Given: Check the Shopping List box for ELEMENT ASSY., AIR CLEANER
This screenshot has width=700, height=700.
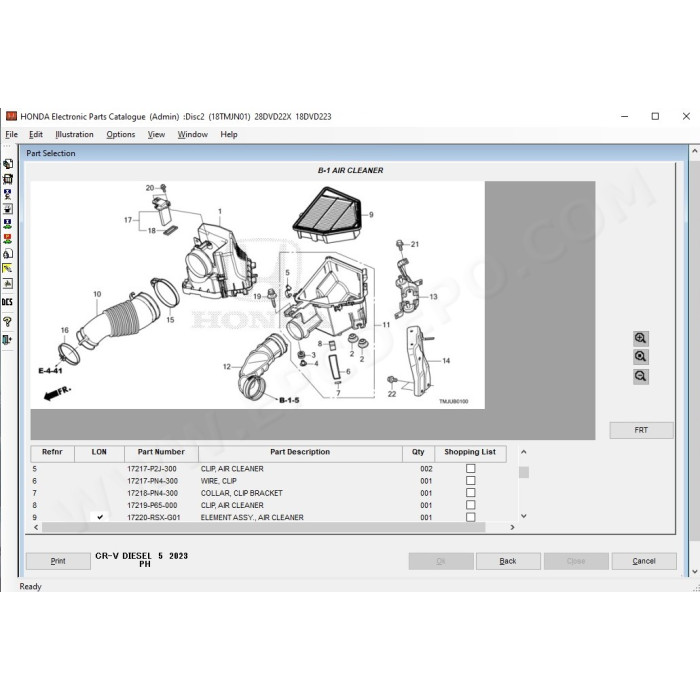Looking at the screenshot, I should (x=471, y=517).
